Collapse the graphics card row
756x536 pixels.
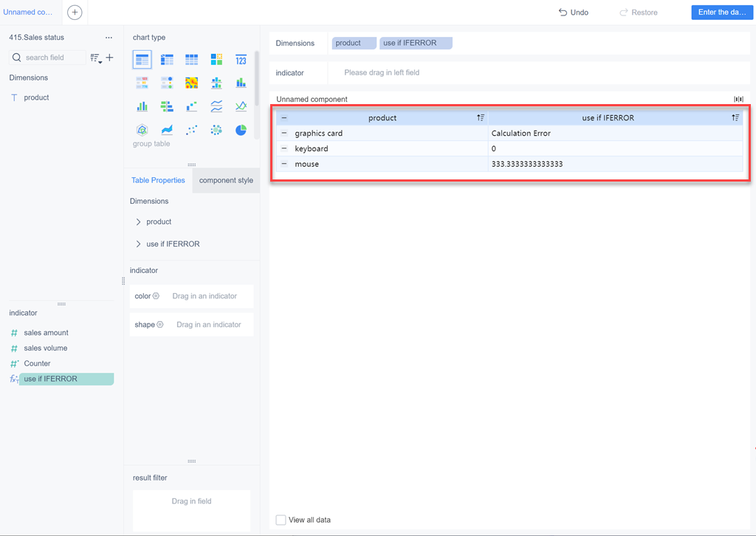pos(284,133)
